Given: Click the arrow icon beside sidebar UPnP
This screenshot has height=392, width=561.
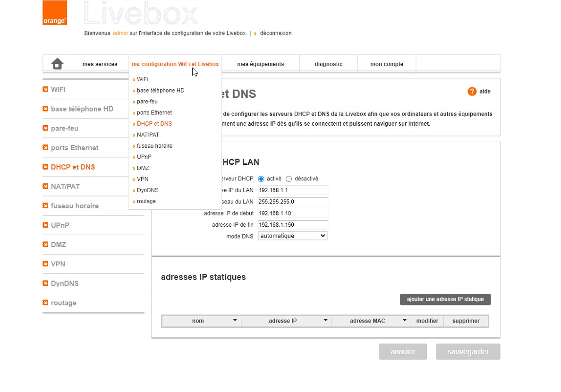Looking at the screenshot, I should tap(45, 225).
